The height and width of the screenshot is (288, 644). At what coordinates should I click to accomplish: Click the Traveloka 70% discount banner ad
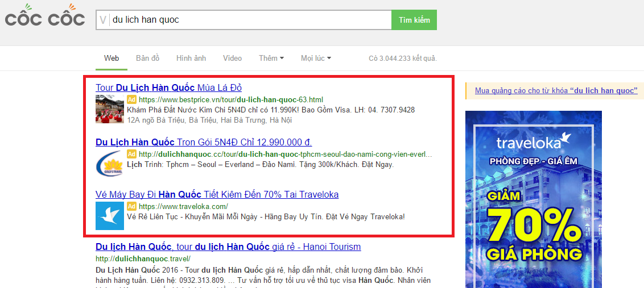(x=533, y=199)
